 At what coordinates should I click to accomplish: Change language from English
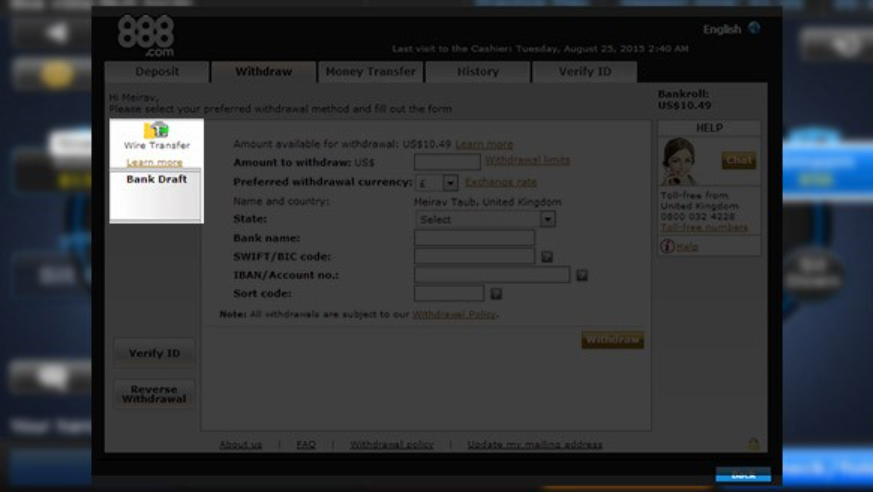tap(722, 29)
